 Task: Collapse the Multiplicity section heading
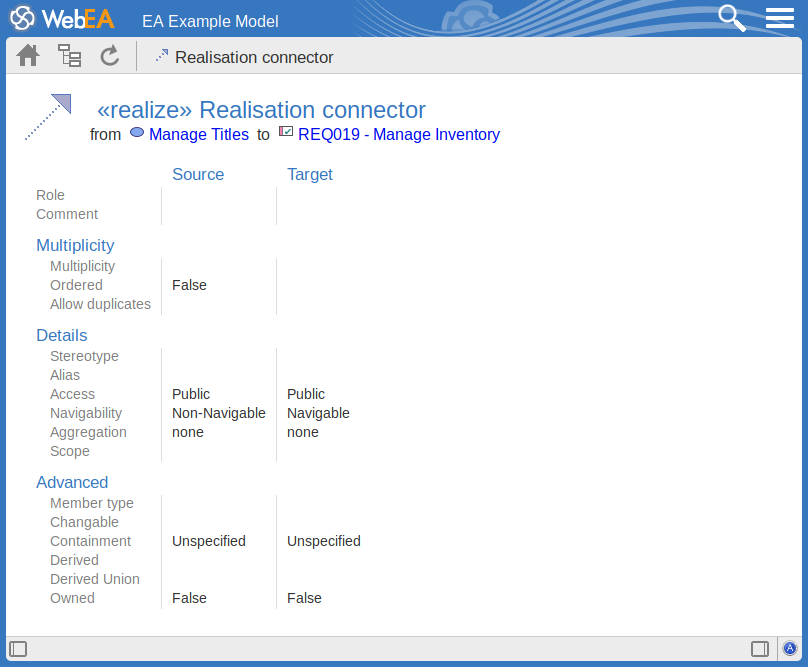click(x=75, y=245)
